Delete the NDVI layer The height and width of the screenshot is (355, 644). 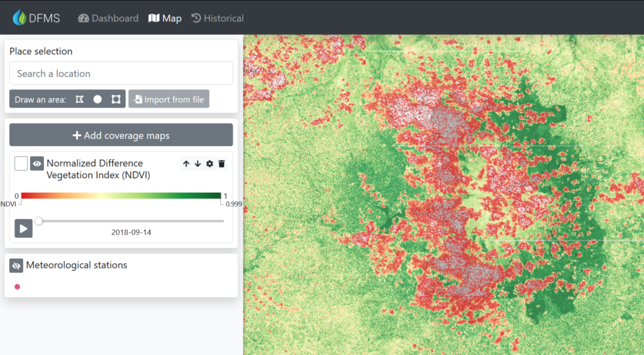click(222, 164)
